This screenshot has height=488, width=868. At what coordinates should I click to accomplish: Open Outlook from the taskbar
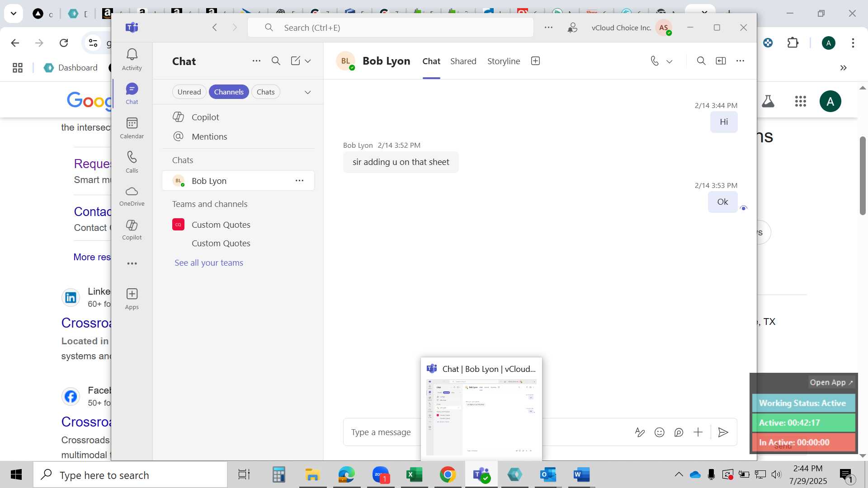pos(548,474)
